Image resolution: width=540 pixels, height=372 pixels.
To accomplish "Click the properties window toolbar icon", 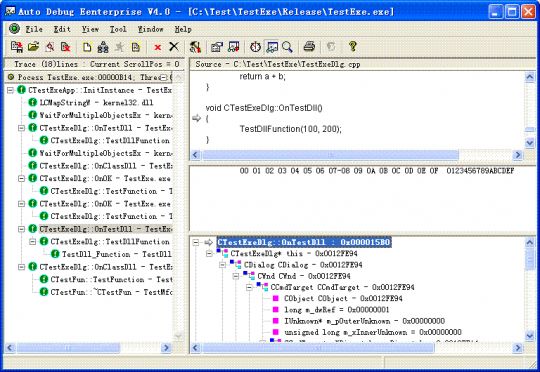I will 217,46.
